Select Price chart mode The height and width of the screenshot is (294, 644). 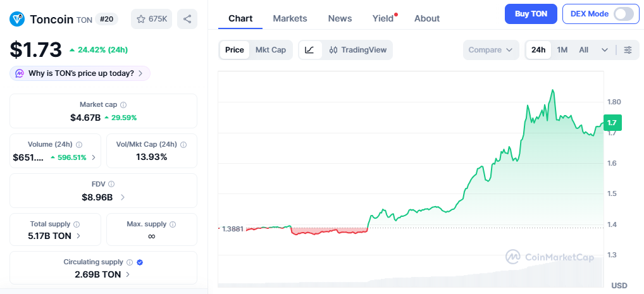pyautogui.click(x=235, y=50)
